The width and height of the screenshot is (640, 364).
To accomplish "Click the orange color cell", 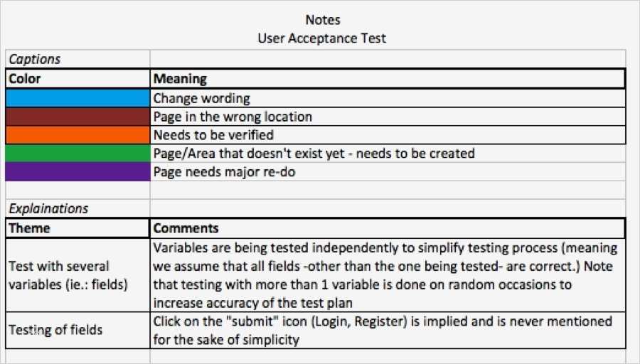I will 77,134.
